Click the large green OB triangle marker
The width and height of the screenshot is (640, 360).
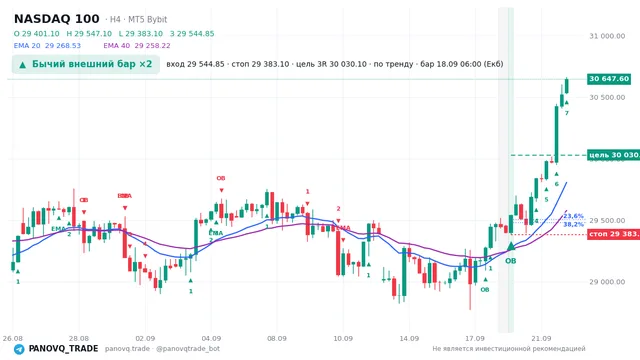[511, 246]
